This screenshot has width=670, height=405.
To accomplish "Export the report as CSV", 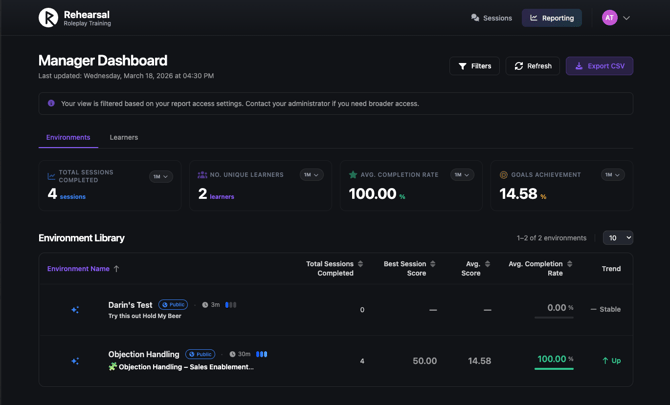I will coord(599,66).
